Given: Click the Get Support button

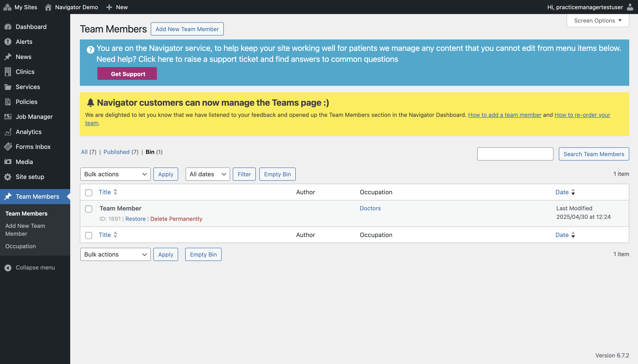Looking at the screenshot, I should (127, 73).
